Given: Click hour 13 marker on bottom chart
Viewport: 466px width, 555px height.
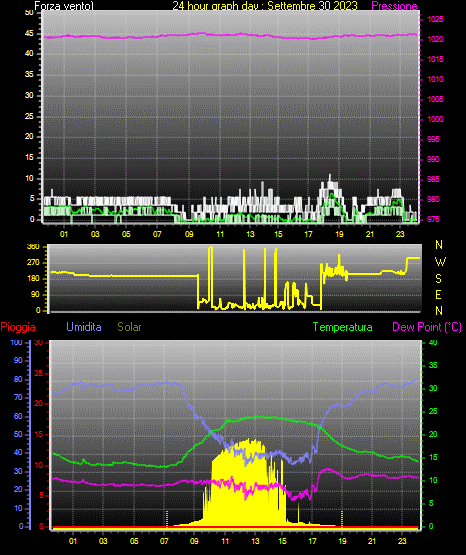Looking at the screenshot, I should [x=255, y=541].
